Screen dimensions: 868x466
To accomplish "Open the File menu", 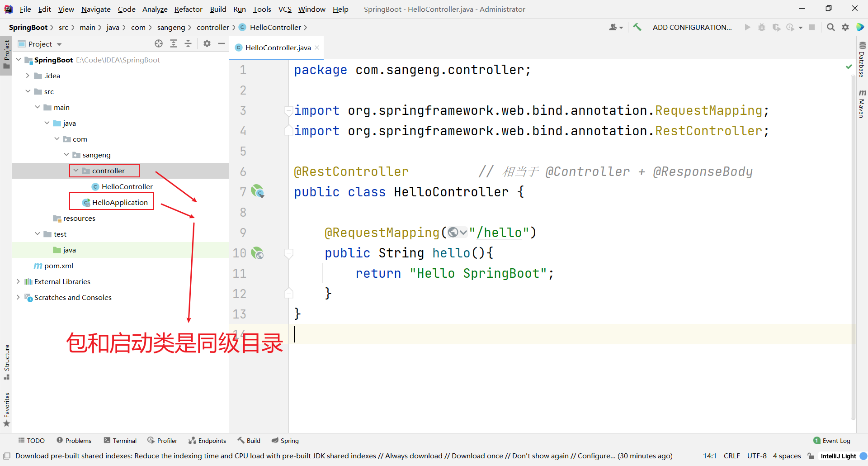I will pyautogui.click(x=25, y=9).
